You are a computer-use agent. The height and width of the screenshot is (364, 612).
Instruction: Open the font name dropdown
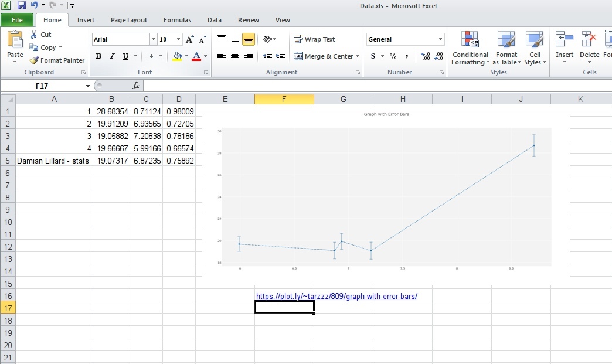[152, 39]
